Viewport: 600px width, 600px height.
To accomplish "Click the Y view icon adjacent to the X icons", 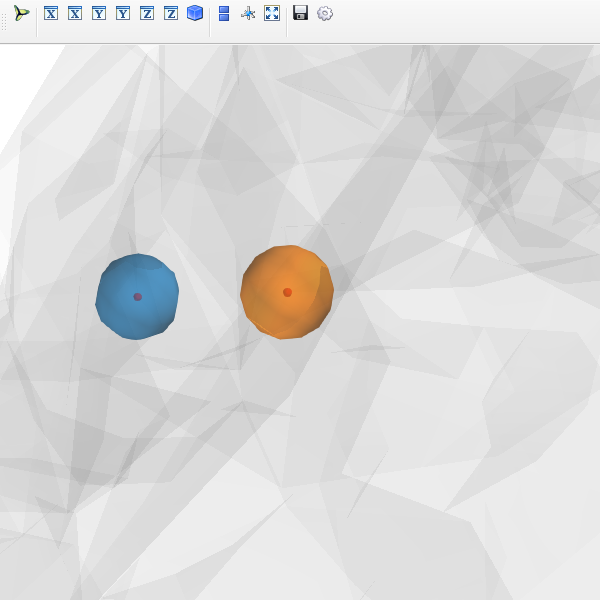I will click(x=99, y=13).
